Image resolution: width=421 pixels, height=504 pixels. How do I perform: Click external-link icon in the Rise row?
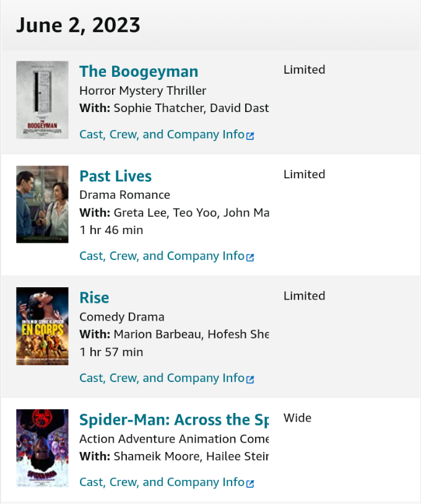(x=250, y=379)
